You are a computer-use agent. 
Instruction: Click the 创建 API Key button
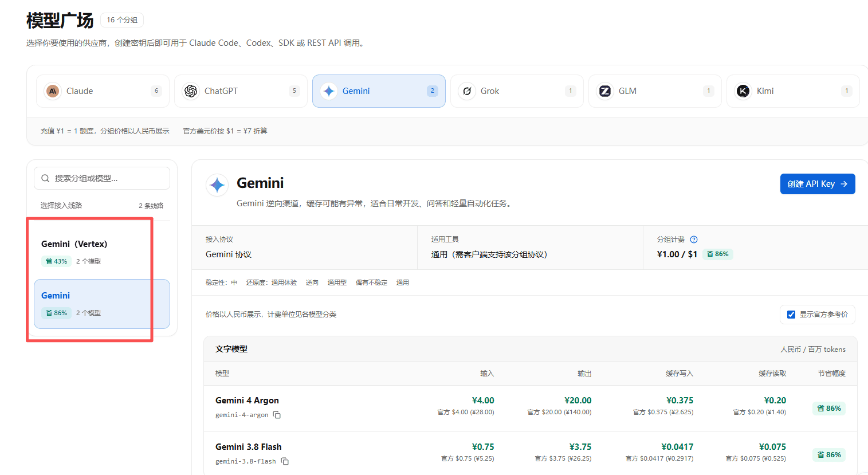tap(818, 184)
